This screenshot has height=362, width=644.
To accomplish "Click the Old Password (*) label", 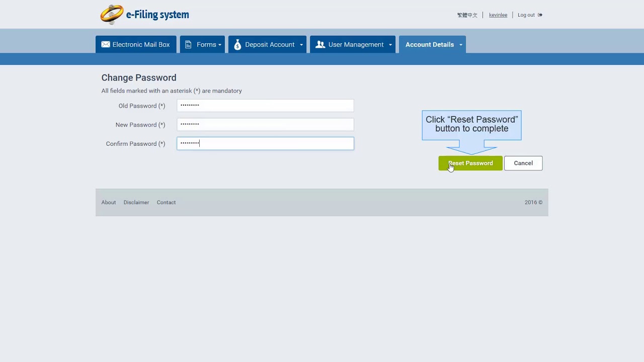I will (142, 106).
